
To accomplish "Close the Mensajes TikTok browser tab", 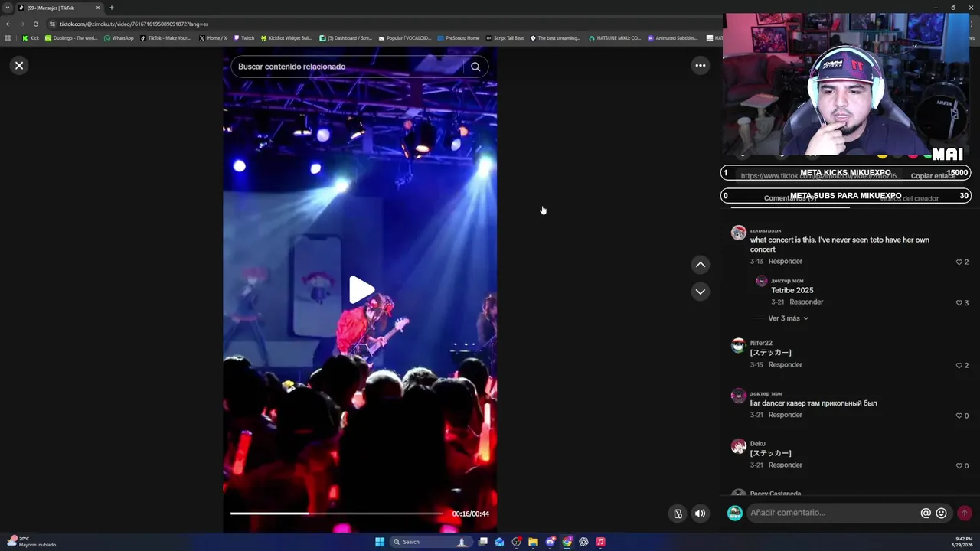I will (x=98, y=8).
